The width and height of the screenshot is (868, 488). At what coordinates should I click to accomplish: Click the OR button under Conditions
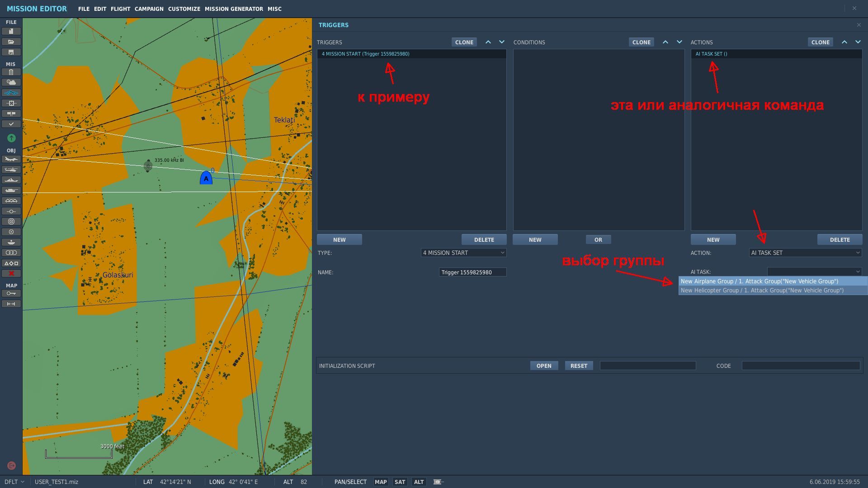tap(598, 239)
